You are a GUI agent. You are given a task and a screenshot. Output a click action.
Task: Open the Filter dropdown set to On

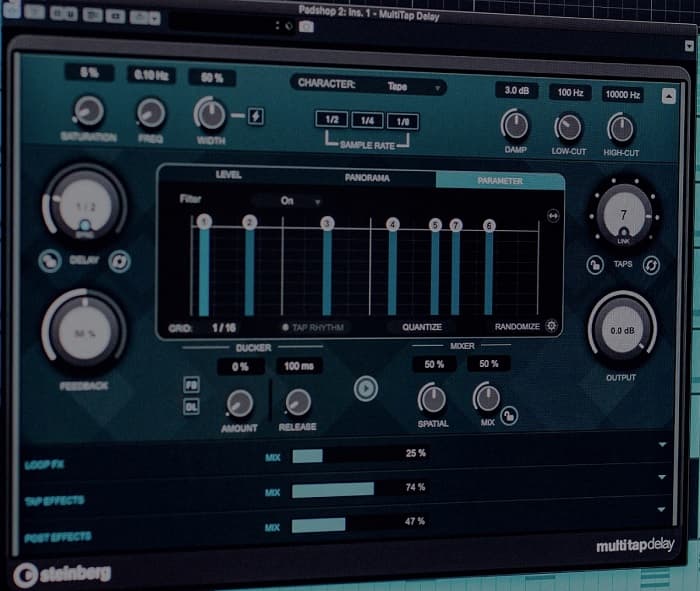(288, 201)
